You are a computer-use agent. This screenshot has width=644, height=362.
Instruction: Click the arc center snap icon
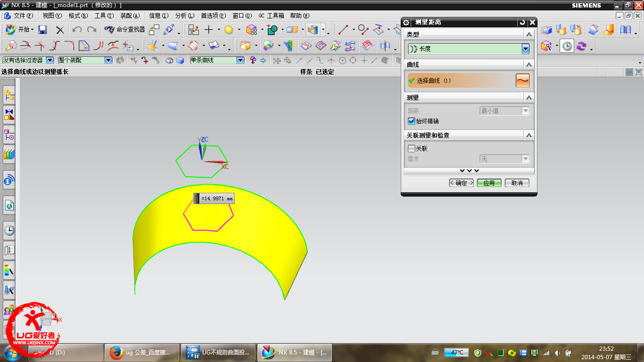pos(342,60)
